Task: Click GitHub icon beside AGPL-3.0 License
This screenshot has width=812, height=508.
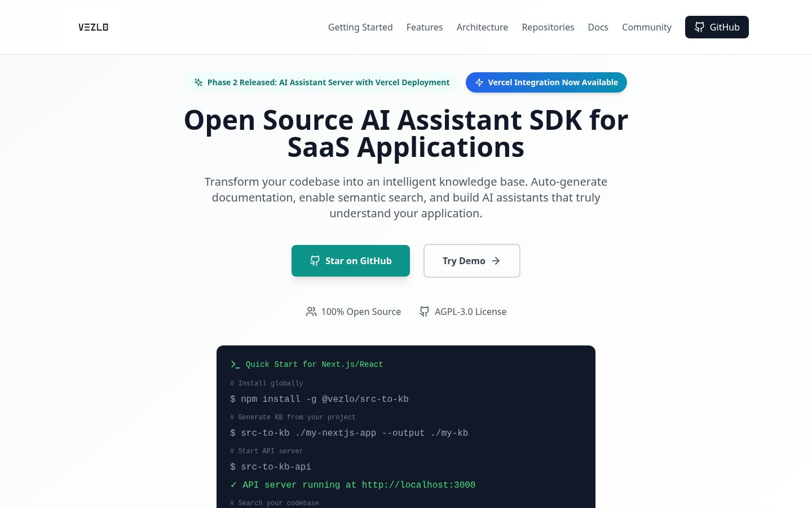Action: (x=424, y=312)
